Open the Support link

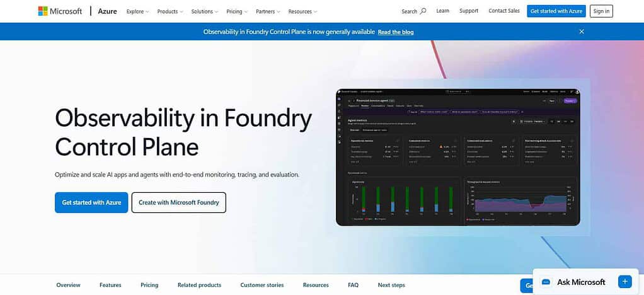tap(469, 11)
